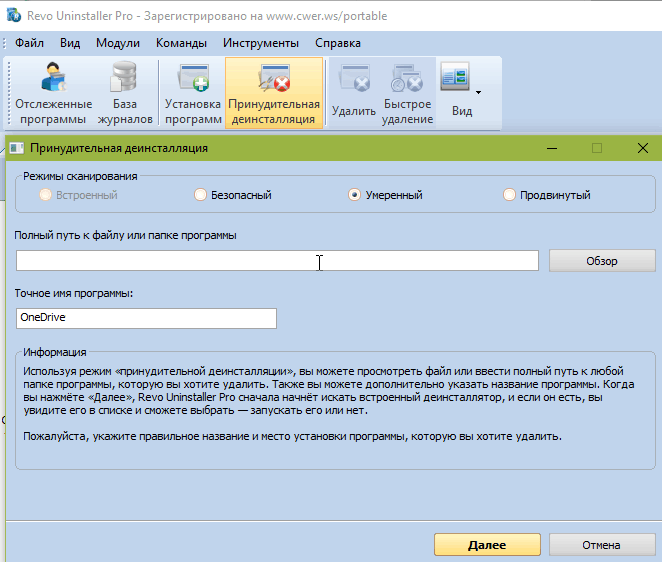Viewport: 662px width, 562px height.
Task: Expand the Вид toolbar dropdown arrow
Action: (x=478, y=92)
